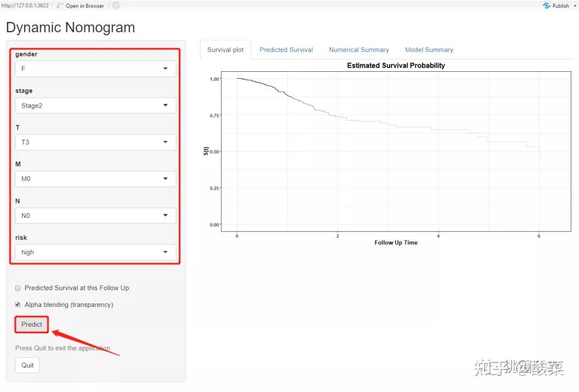Disable Alpha blending transparency checkbox

pos(18,305)
